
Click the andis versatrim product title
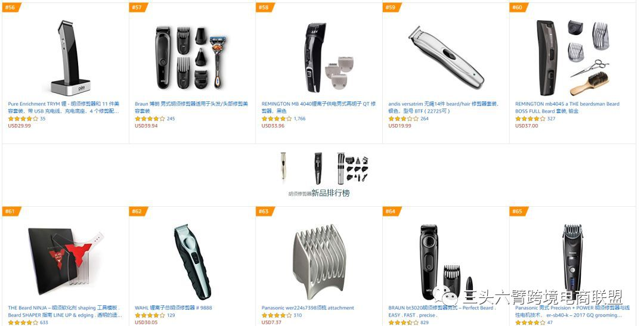coord(443,107)
